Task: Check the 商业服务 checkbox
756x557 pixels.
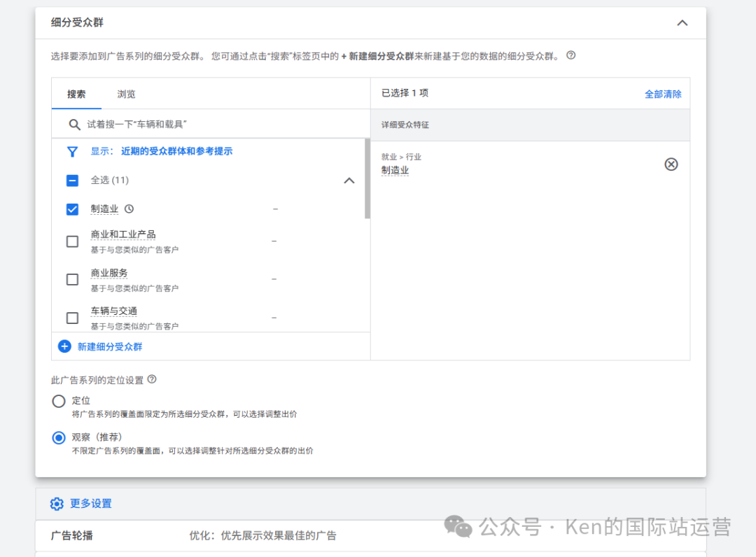Action: 72,279
